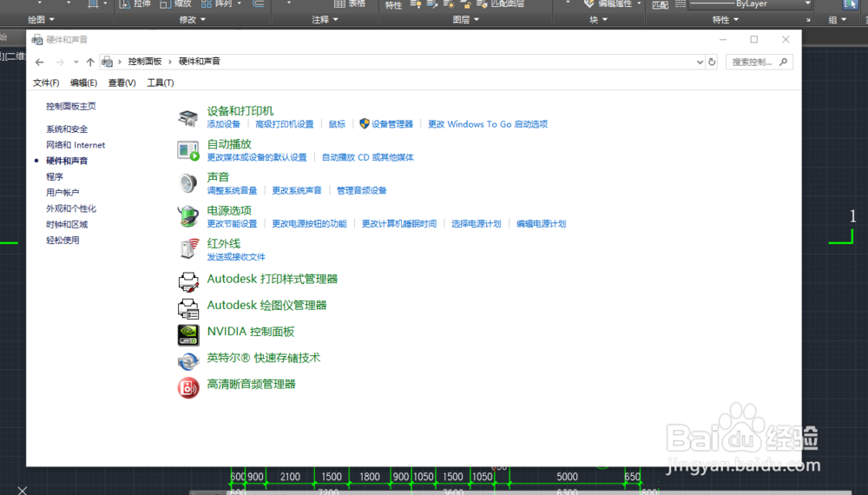
Task: Select 系统和安全 in sidebar
Action: tap(67, 129)
